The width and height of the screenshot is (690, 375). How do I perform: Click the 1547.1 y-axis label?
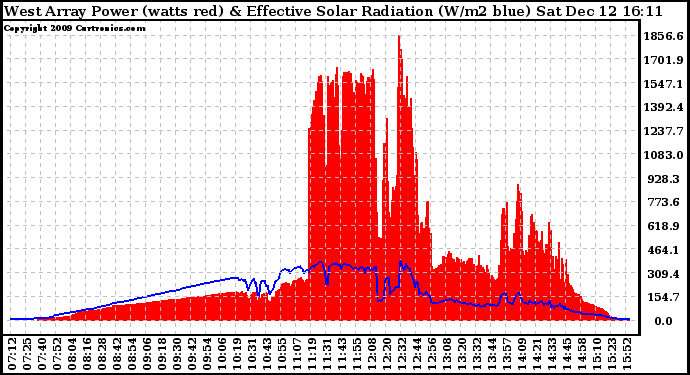point(664,84)
